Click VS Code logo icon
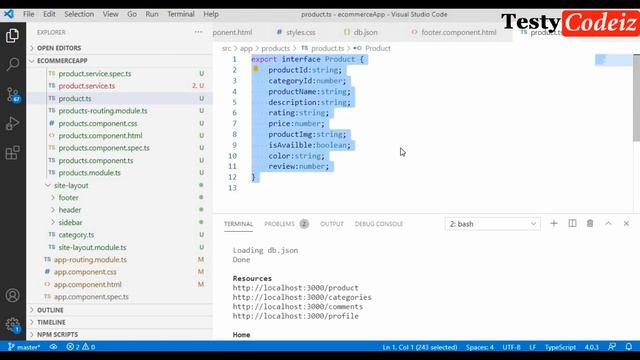Image resolution: width=640 pixels, height=360 pixels. tap(9, 14)
